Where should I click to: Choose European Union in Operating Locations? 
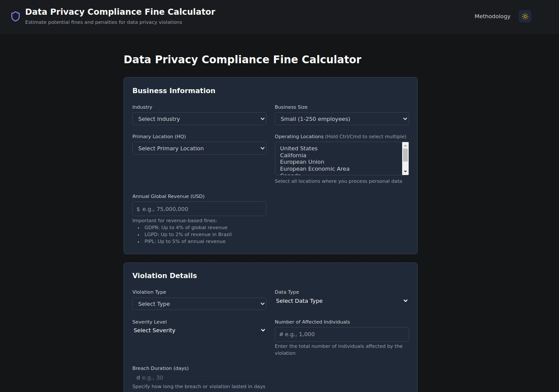302,162
